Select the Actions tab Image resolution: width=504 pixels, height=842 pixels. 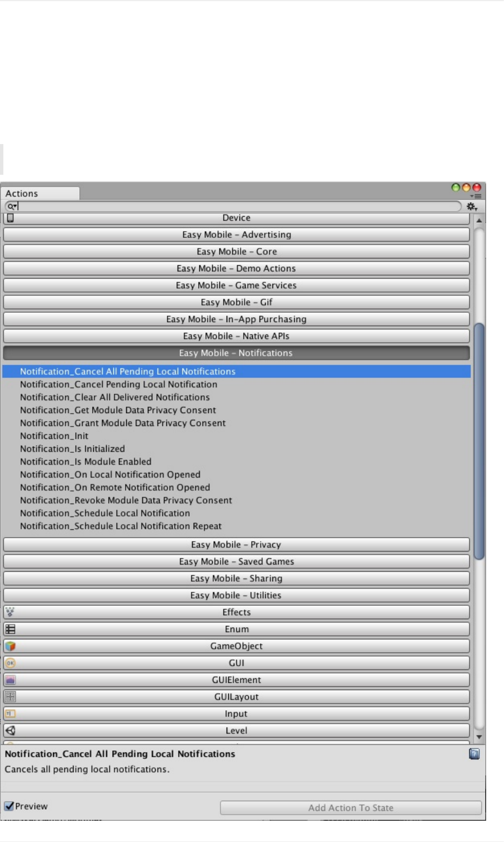coord(40,193)
